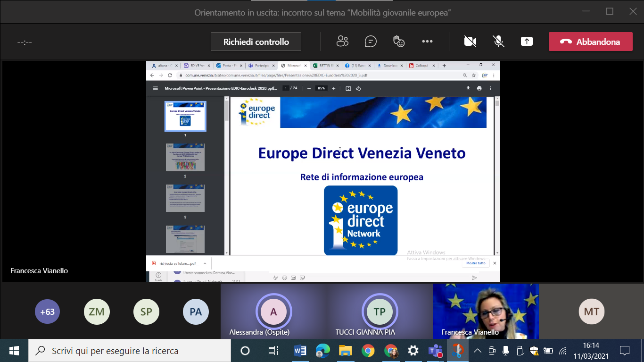Click the Richiedi controllo button
Viewport: 644px width, 362px height.
[256, 42]
